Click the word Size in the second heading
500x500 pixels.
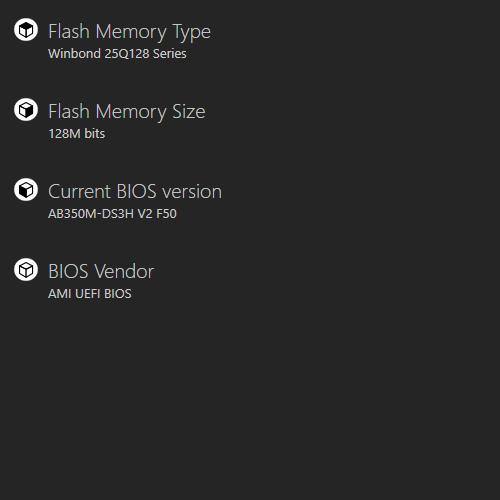tap(189, 112)
